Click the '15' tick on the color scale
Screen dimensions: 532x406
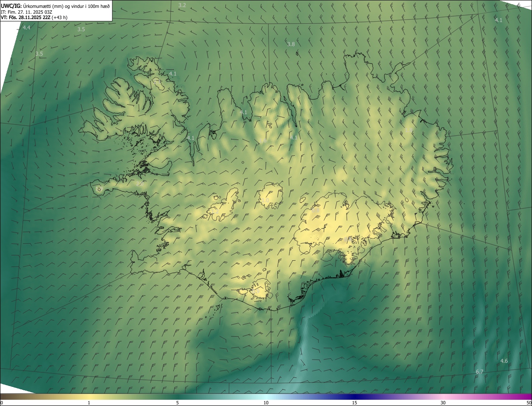click(x=355, y=403)
